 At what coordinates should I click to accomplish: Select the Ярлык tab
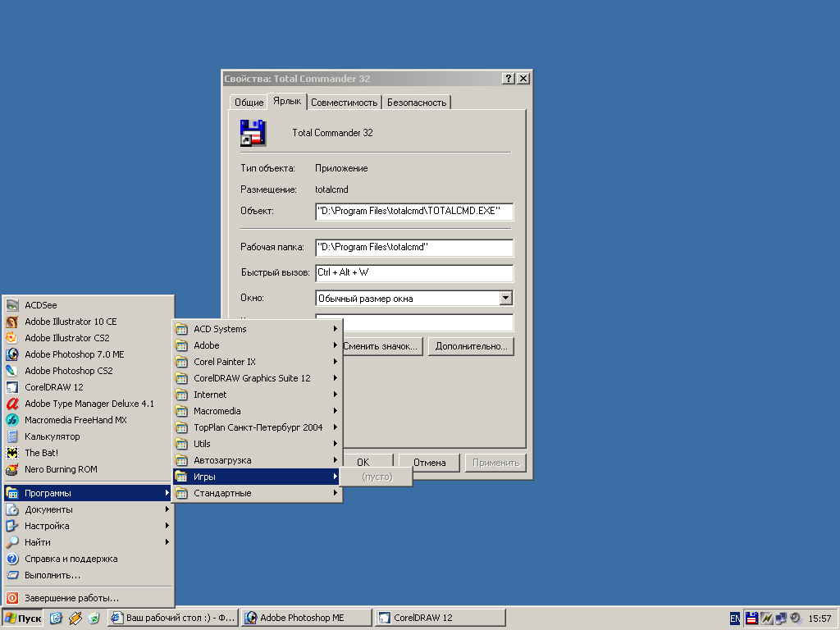(287, 101)
